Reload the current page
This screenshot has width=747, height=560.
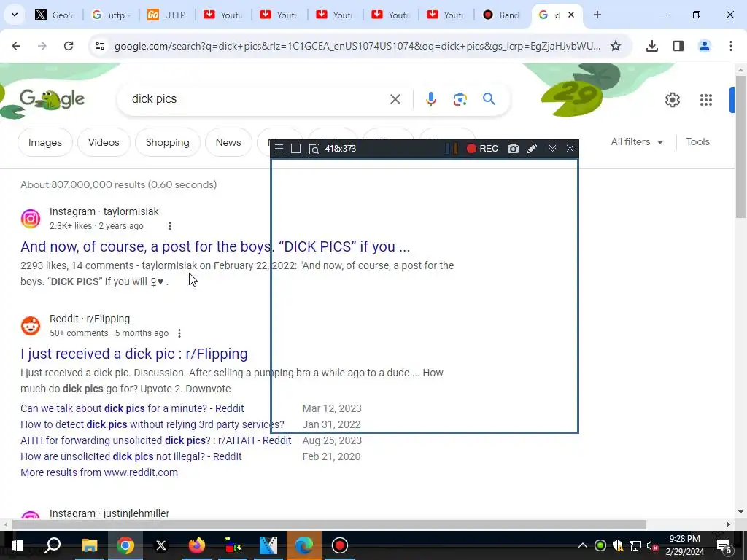[x=69, y=46]
